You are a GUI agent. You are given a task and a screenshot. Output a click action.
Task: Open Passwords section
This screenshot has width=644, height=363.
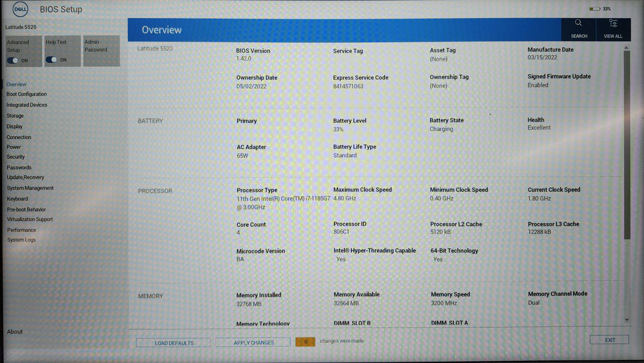click(x=19, y=168)
